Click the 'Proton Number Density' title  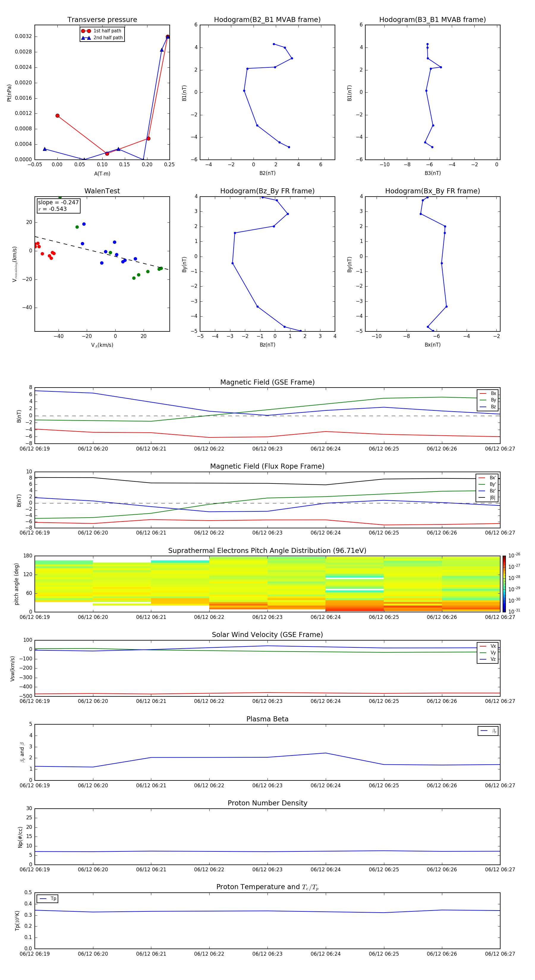click(267, 803)
